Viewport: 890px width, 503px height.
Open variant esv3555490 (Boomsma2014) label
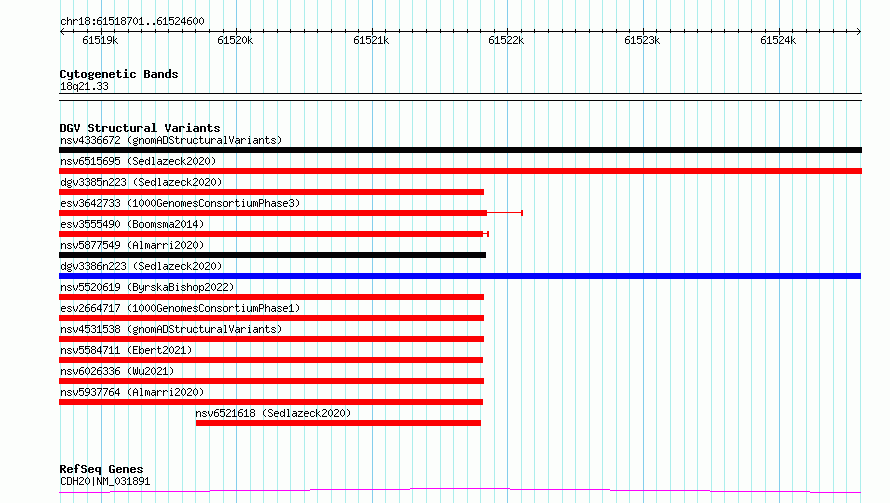132,224
